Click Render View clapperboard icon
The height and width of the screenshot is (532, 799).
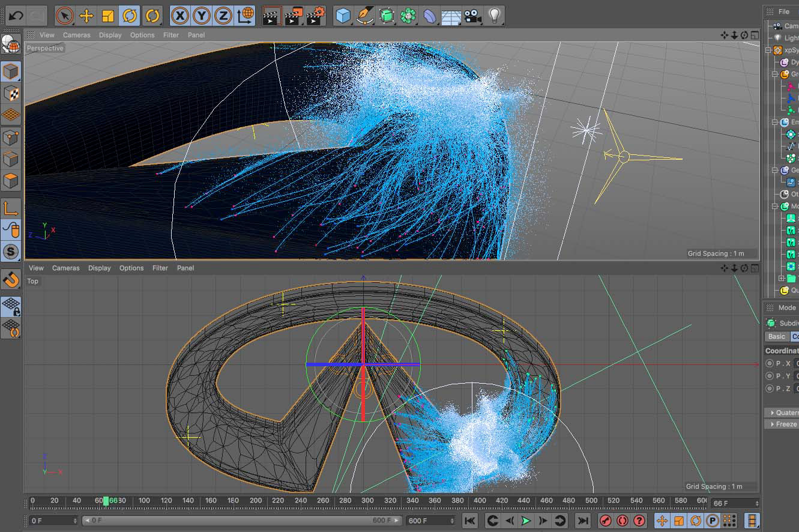click(x=272, y=16)
